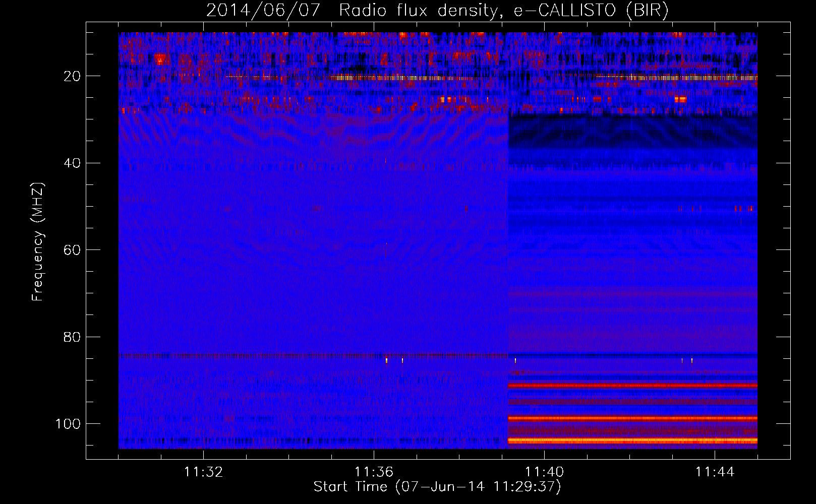Click the '11:40' time tick label
Screen dimensions: 816x504
click(x=544, y=472)
